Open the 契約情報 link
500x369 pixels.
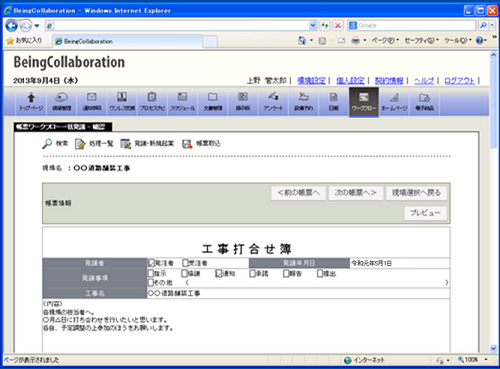[x=389, y=81]
